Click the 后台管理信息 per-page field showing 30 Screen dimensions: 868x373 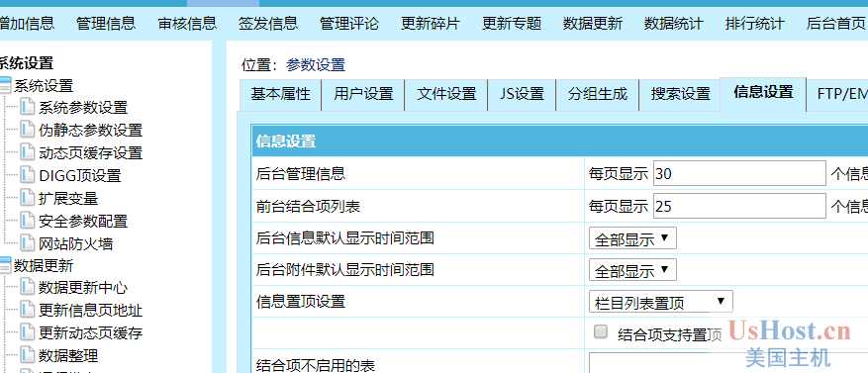coord(739,174)
